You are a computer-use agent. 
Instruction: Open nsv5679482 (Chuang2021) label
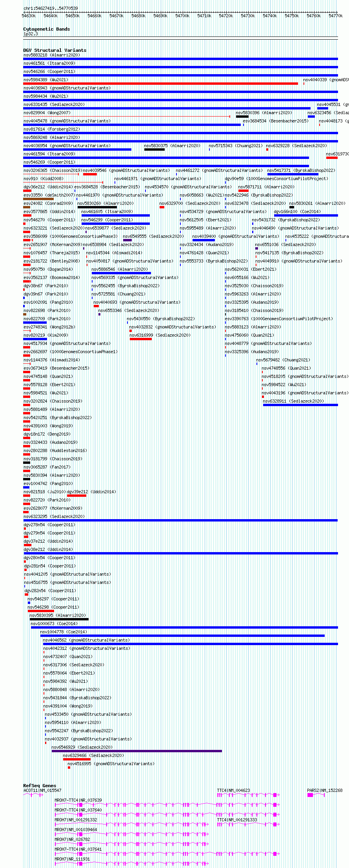pos(283,360)
